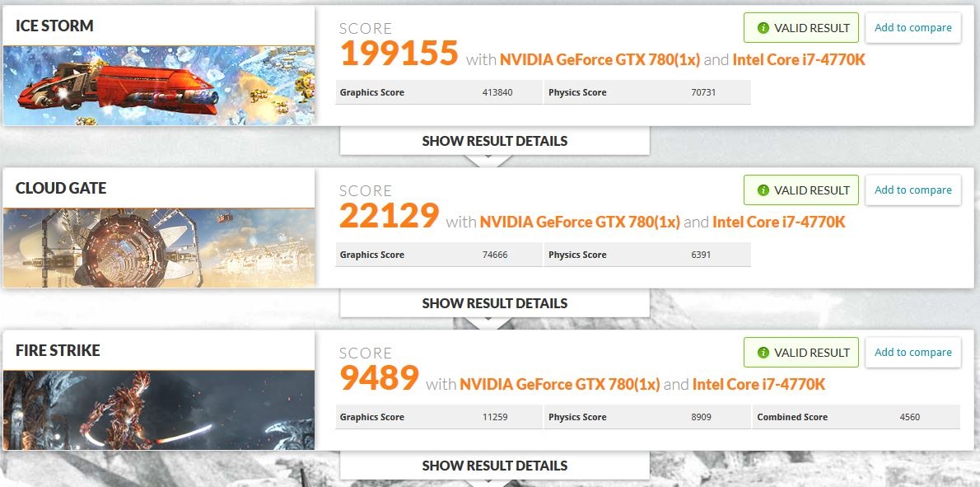The height and width of the screenshot is (487, 980).
Task: Click Intel Core i7-4770K in Ice Storm row
Action: tap(799, 60)
